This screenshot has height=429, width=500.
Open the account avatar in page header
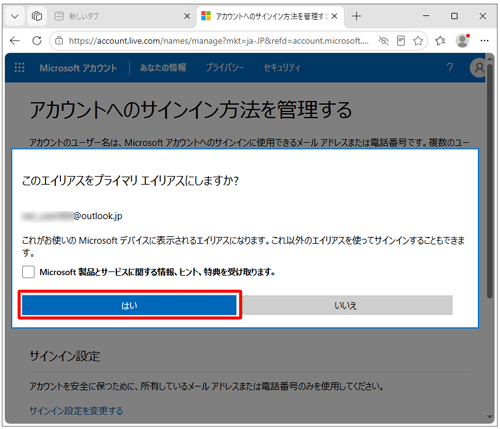click(478, 68)
